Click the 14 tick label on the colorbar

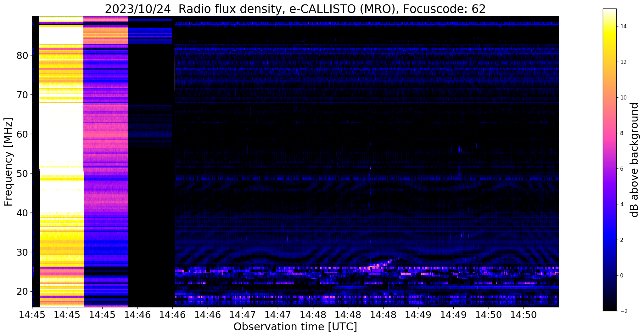(623, 26)
